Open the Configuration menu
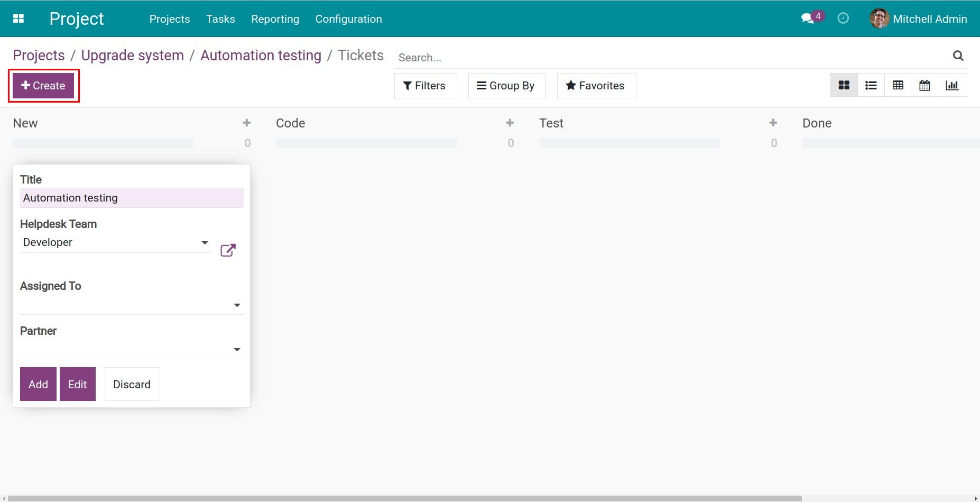 (x=348, y=19)
